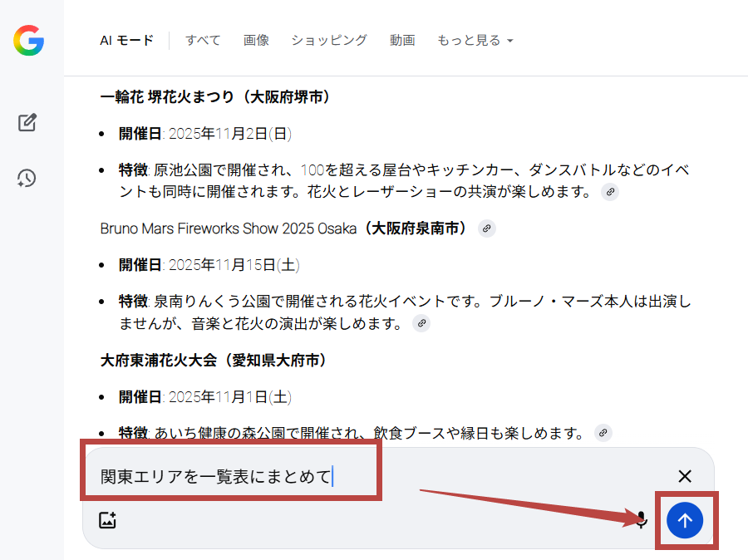Open the 画像 results tab
Viewport: 748px width, 560px height.
coord(256,40)
